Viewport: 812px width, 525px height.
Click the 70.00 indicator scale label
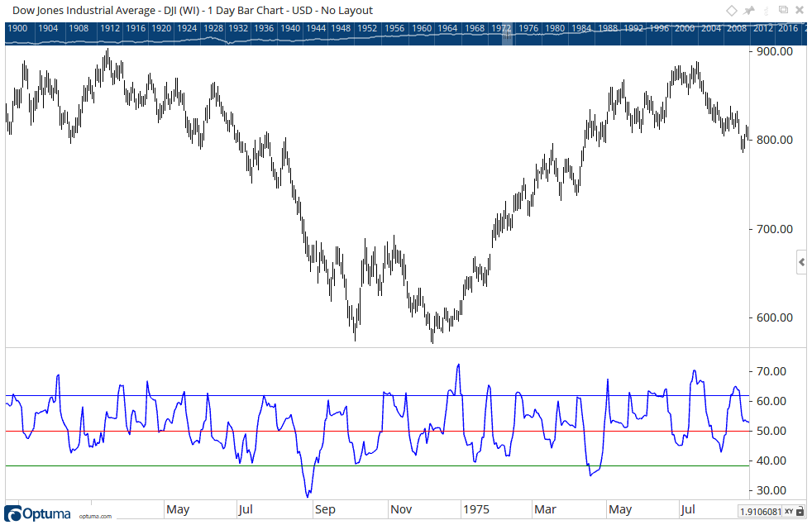(771, 371)
